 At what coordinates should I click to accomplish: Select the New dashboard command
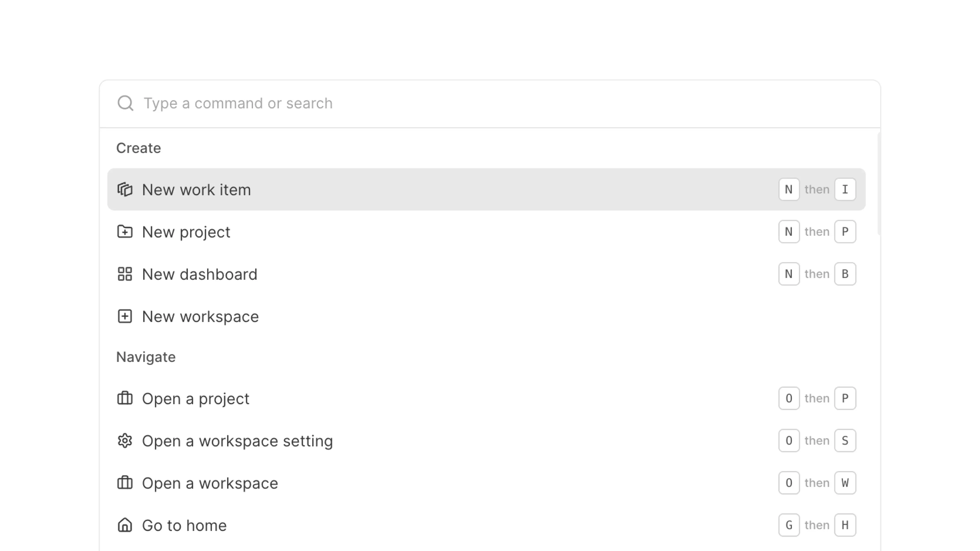199,274
